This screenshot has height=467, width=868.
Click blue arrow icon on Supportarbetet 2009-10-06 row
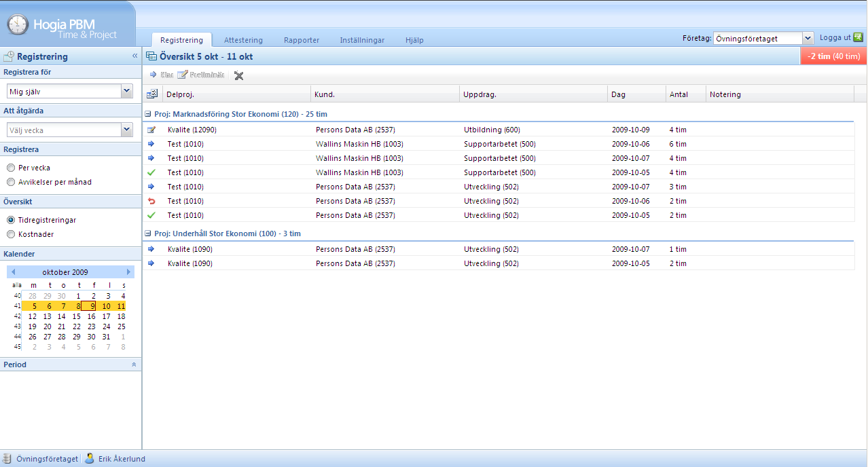point(151,144)
